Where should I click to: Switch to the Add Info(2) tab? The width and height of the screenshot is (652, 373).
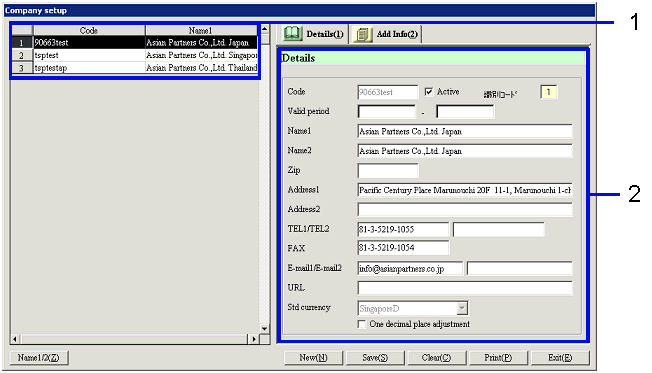point(385,34)
